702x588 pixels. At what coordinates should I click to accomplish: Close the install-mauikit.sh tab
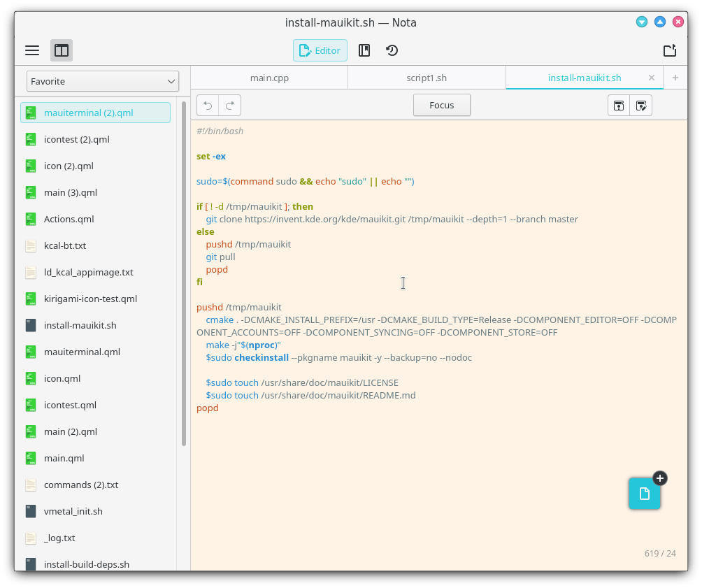(652, 78)
